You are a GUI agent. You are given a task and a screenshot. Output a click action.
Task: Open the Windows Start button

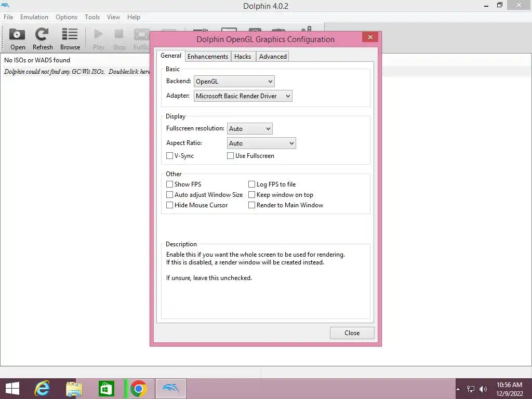(x=12, y=389)
